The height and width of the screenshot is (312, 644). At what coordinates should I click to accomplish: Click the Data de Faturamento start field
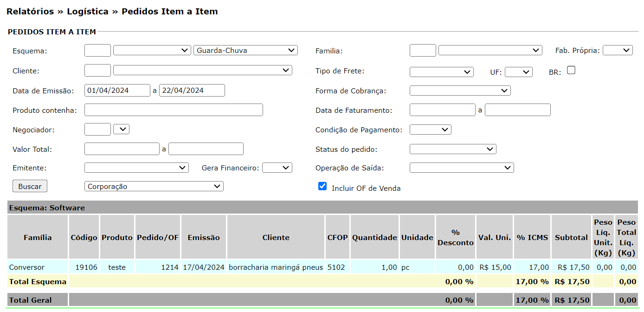(442, 110)
